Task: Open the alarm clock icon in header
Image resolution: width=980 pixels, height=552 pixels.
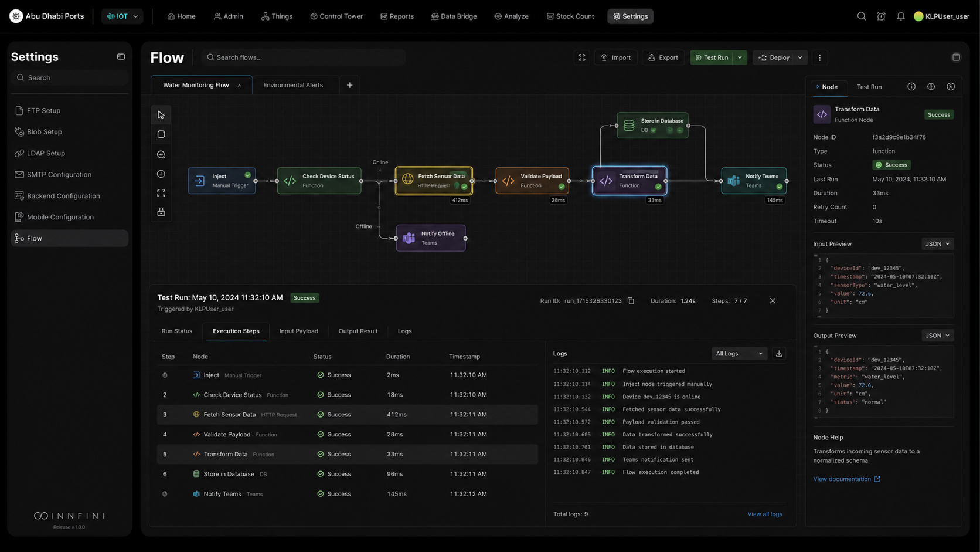Action: [x=881, y=16]
